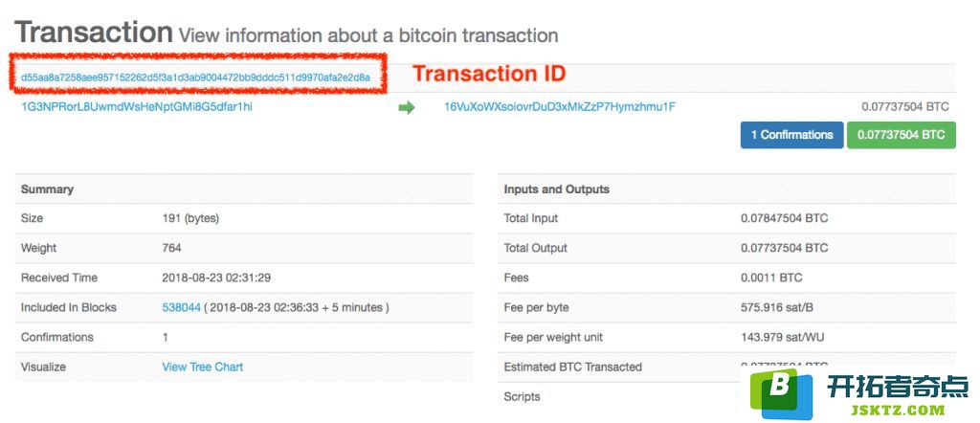The width and height of the screenshot is (980, 423).
Task: Select the Size value 191 (bytes)
Action: tap(190, 218)
